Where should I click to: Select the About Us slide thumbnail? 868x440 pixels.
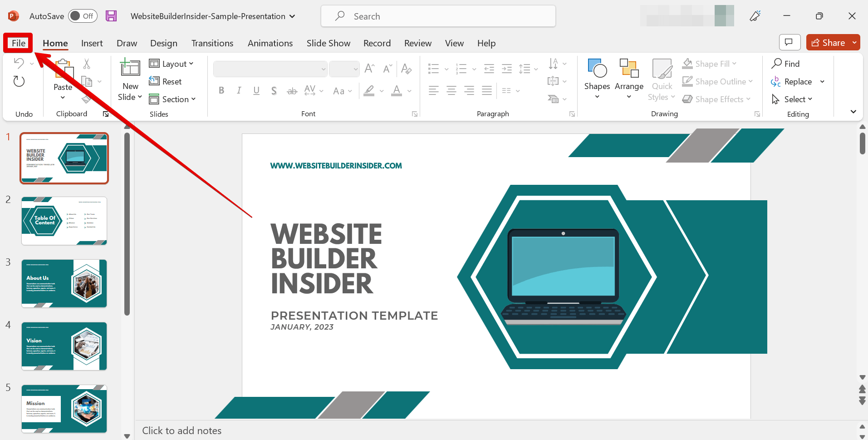tap(64, 283)
